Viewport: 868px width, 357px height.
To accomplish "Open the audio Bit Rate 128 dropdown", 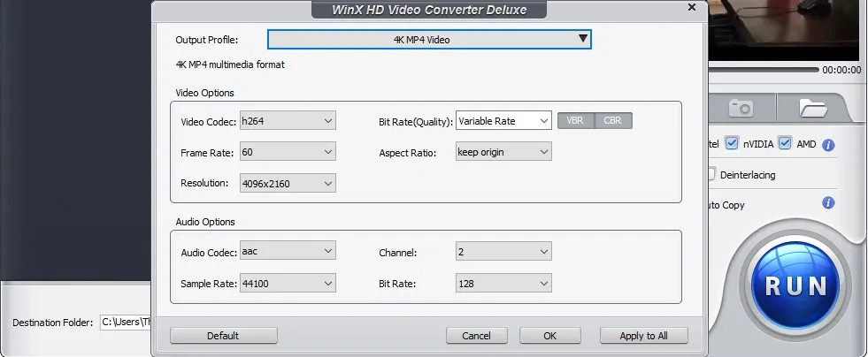I will coord(503,284).
